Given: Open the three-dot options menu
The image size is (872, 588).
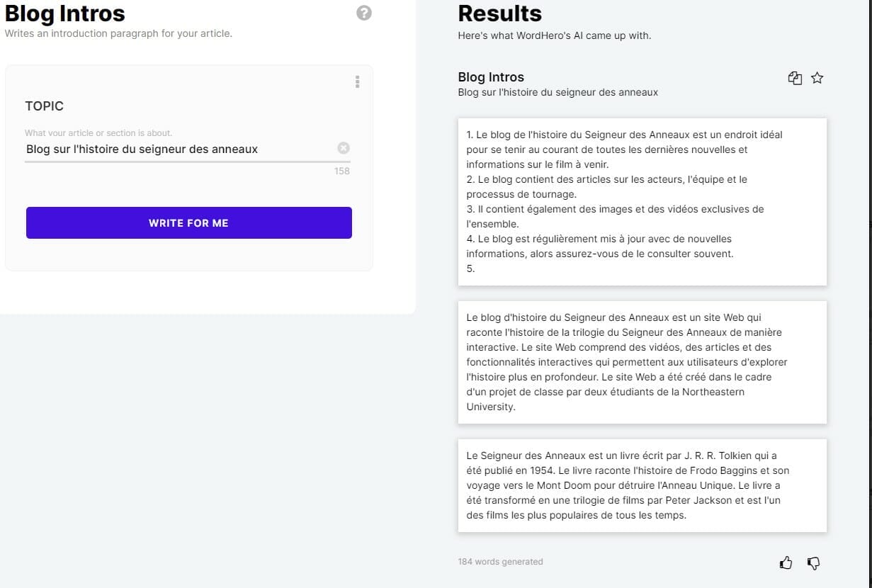Looking at the screenshot, I should pyautogui.click(x=357, y=82).
